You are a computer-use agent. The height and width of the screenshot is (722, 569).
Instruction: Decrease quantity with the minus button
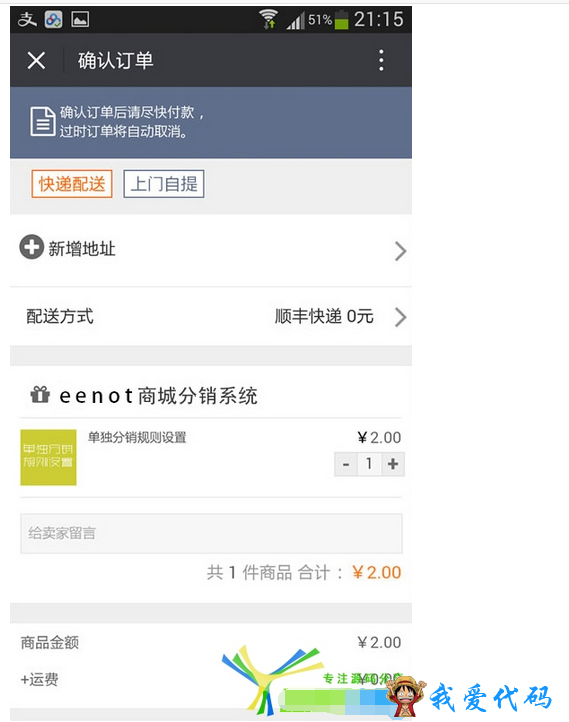[346, 464]
